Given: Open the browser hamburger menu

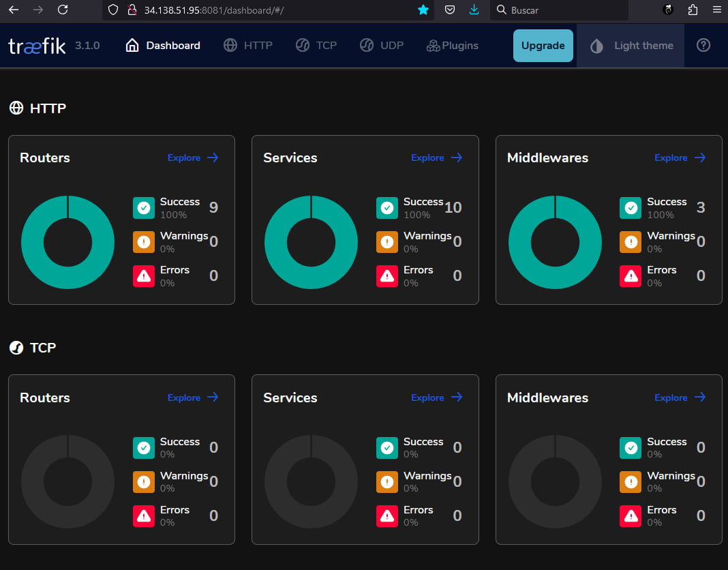Looking at the screenshot, I should [x=717, y=10].
